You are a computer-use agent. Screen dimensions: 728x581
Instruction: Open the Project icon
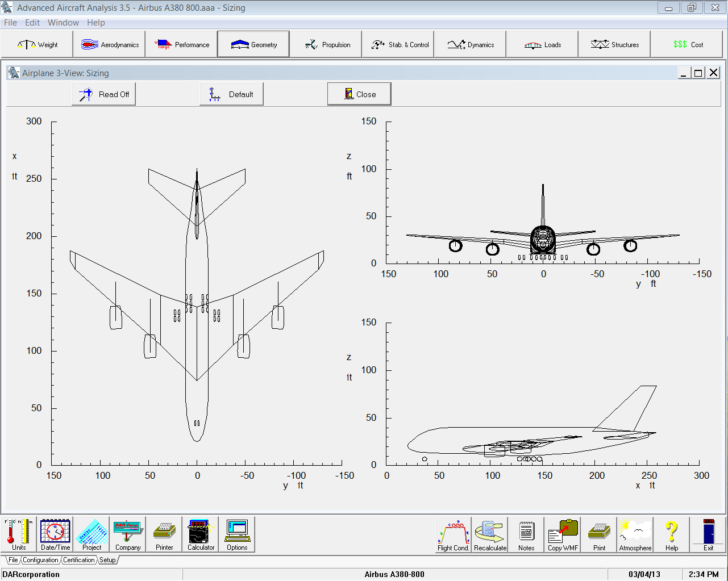(x=91, y=534)
